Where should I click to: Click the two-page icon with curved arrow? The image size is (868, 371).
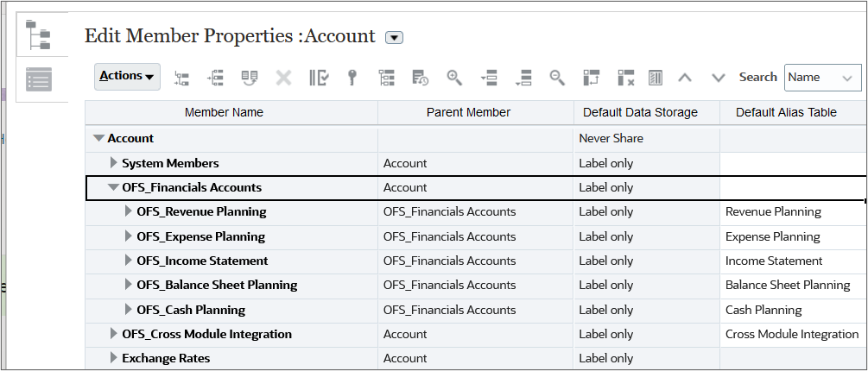click(250, 78)
